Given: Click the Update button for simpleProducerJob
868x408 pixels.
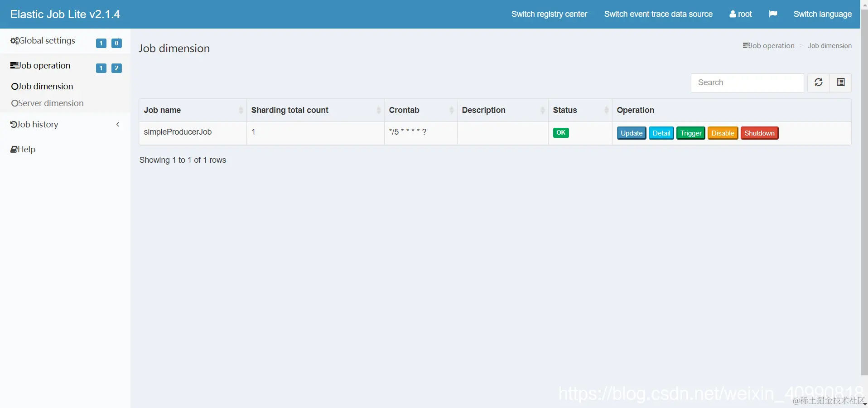Looking at the screenshot, I should pyautogui.click(x=632, y=133).
